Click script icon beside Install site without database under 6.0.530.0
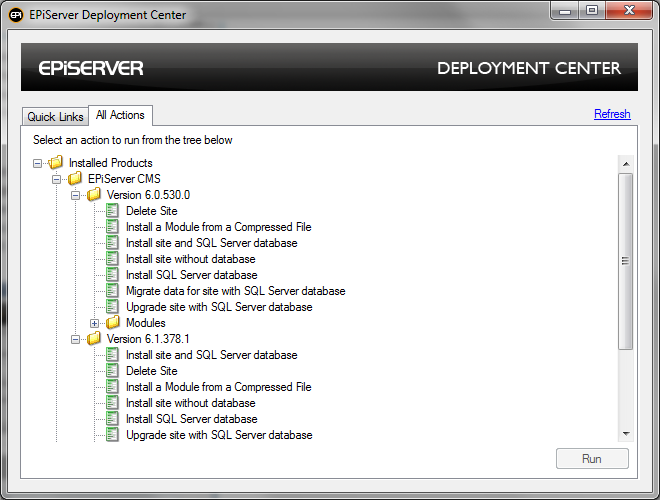Screen dimensions: 660x500 pyautogui.click(x=113, y=259)
